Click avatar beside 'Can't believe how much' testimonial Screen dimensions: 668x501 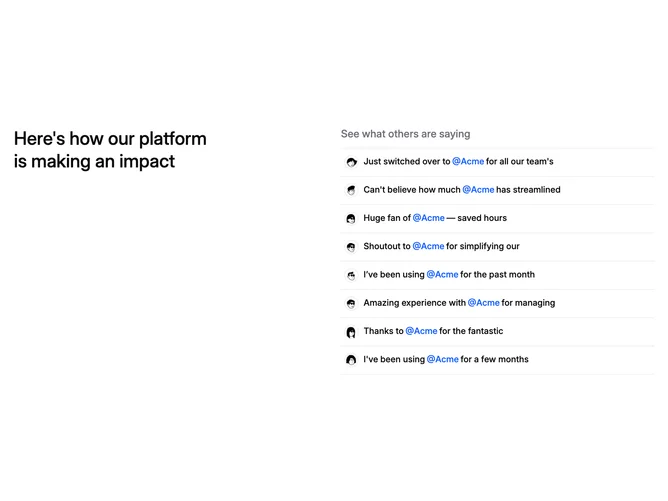(x=351, y=190)
